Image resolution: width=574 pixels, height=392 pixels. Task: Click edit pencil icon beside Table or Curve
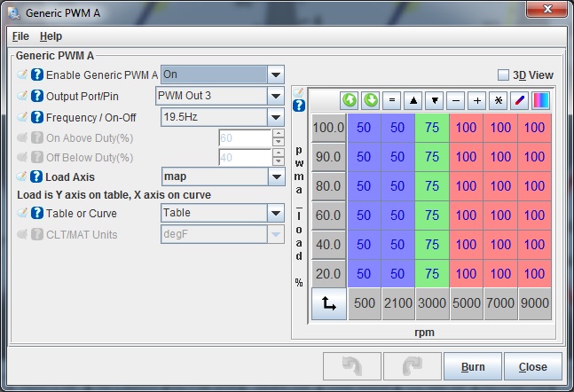point(22,213)
